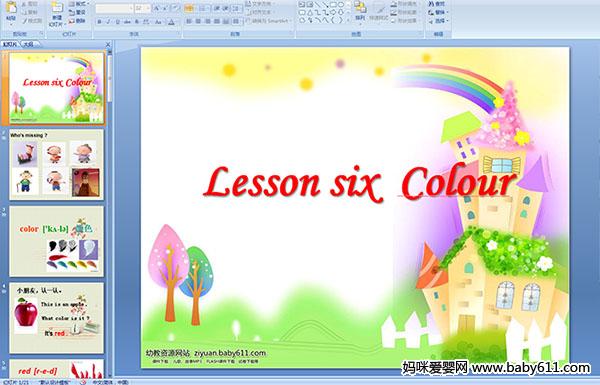
Task: Select the color pronunciation slide thumbnail
Action: 56,241
